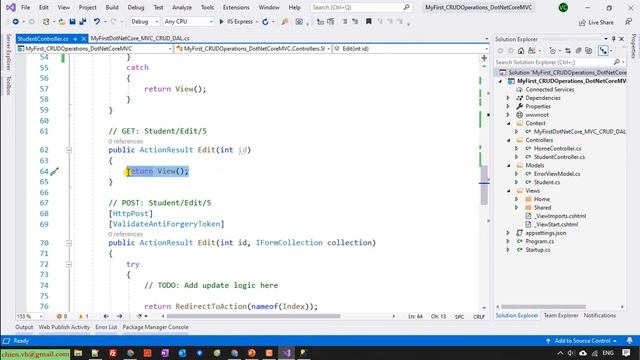This screenshot has height=360, width=640.
Task: Switch to MyFirstDotNetCore_MVC_CRUD_DAL.cs tab
Action: click(x=140, y=38)
